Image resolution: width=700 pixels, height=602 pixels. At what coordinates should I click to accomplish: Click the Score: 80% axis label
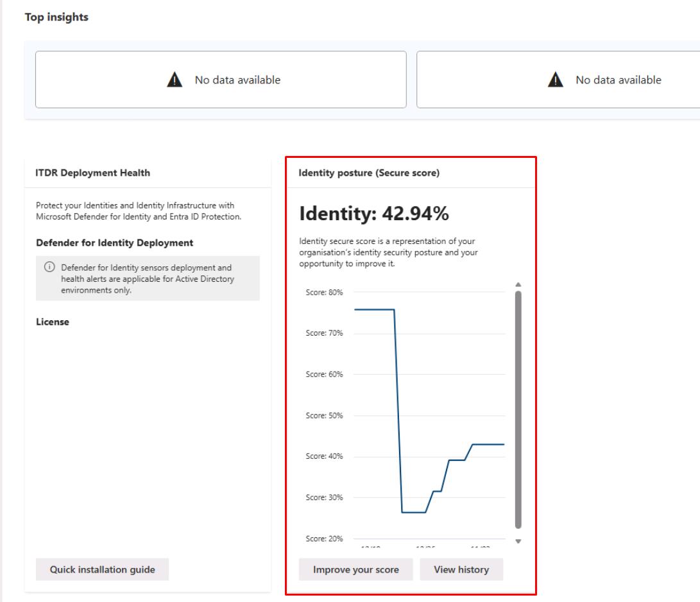[324, 293]
